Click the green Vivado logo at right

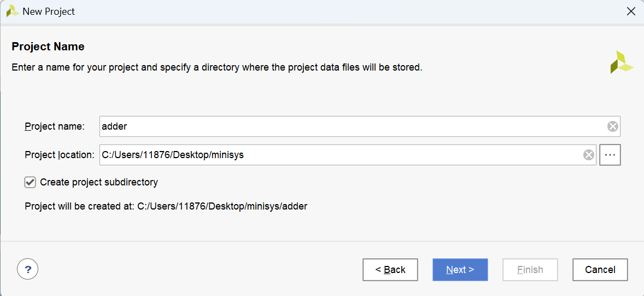tap(621, 62)
